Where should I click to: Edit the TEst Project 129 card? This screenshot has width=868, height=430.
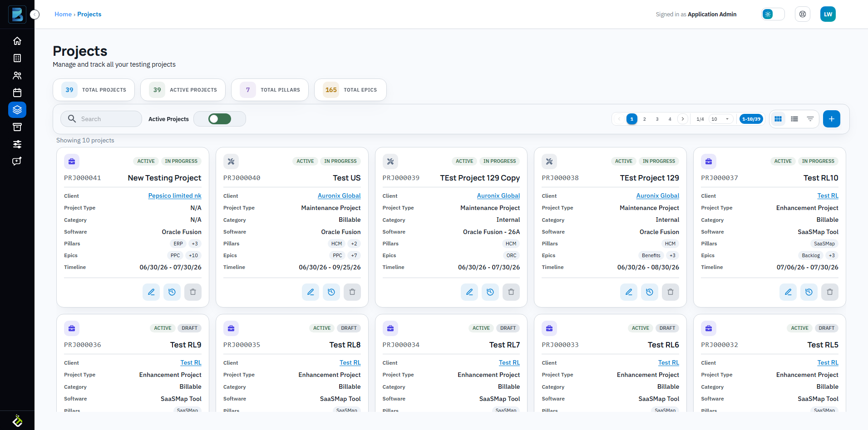pos(629,292)
